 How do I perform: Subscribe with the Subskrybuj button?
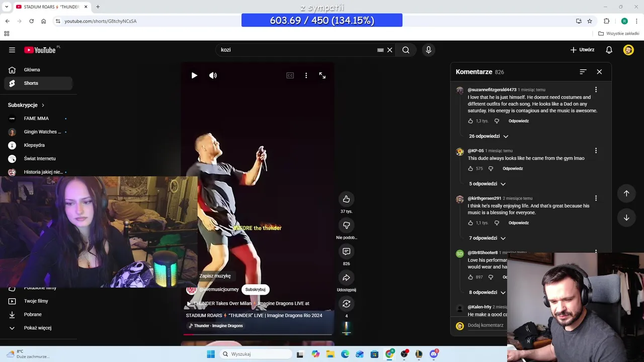click(x=255, y=290)
